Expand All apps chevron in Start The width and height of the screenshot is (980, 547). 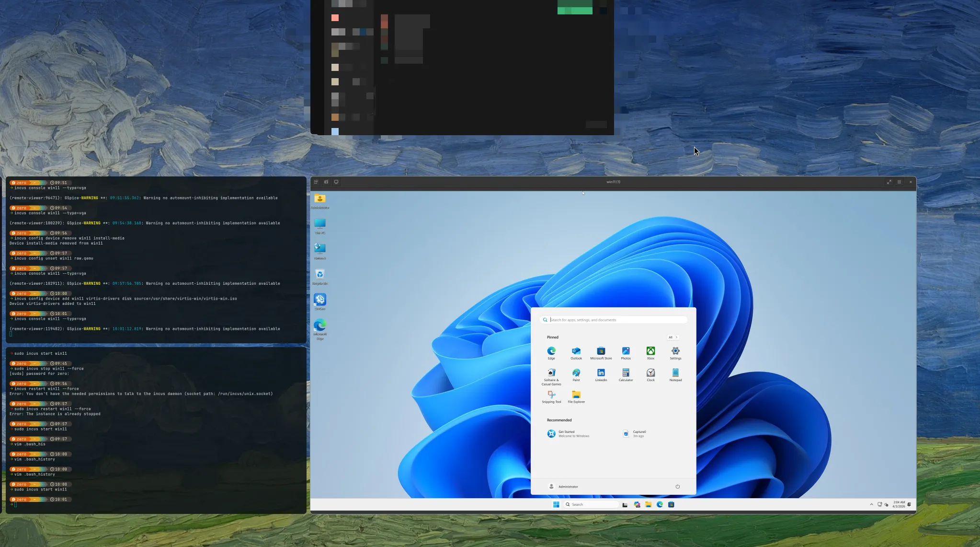pos(672,337)
